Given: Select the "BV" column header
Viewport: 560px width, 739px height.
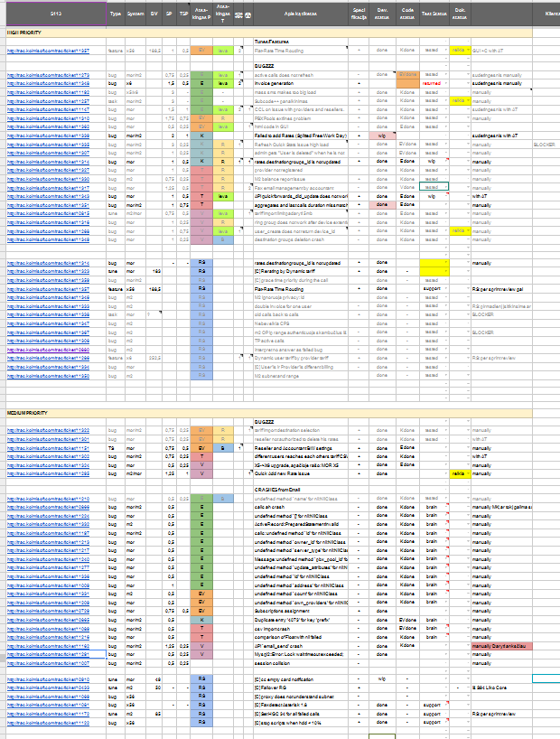Looking at the screenshot, I should [x=154, y=14].
